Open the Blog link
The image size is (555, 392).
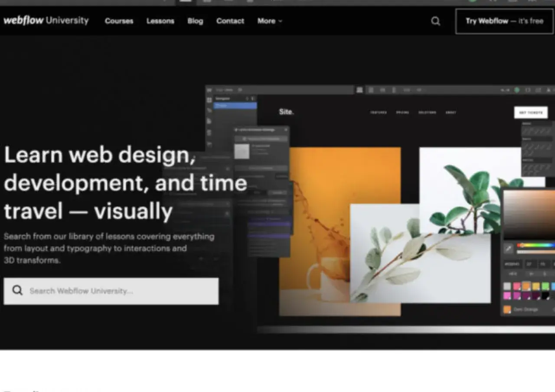point(195,21)
